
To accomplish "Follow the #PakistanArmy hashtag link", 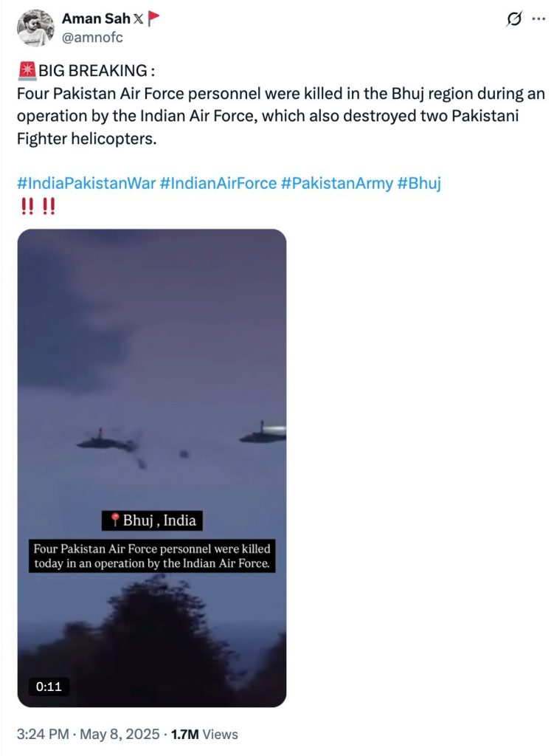I will [336, 183].
